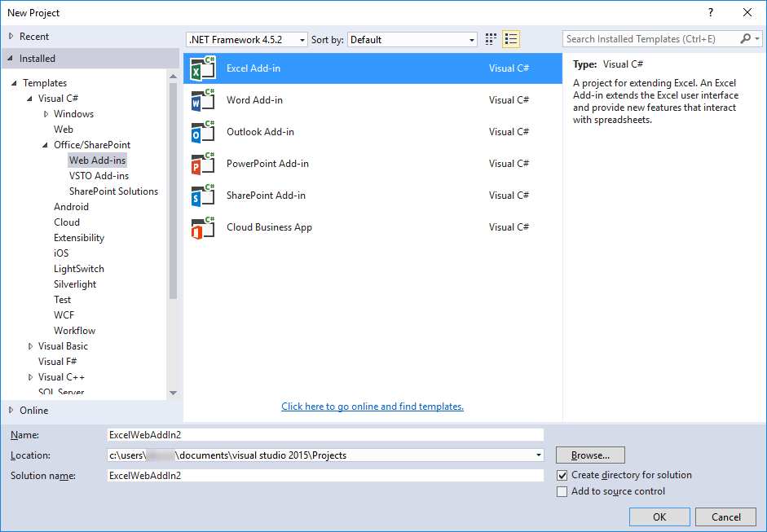Select the Test template category
This screenshot has width=767, height=532.
pos(62,300)
